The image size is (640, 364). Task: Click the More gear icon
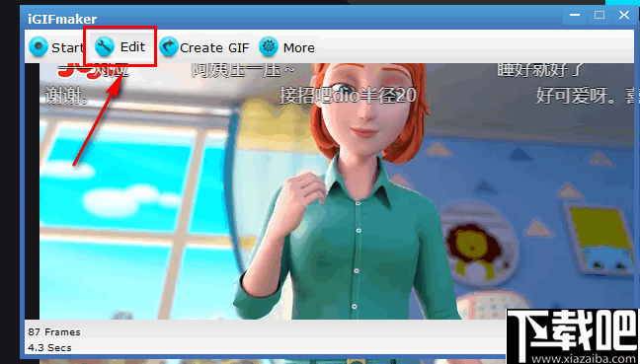(x=269, y=47)
